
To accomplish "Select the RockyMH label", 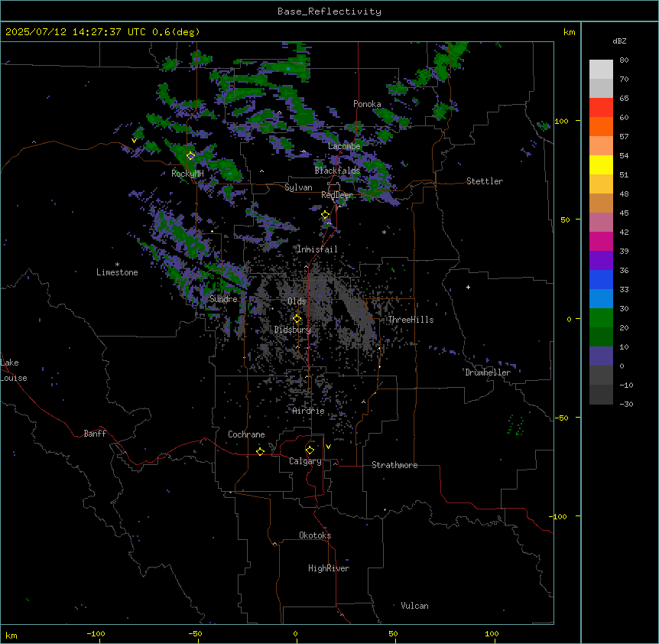I will point(187,174).
